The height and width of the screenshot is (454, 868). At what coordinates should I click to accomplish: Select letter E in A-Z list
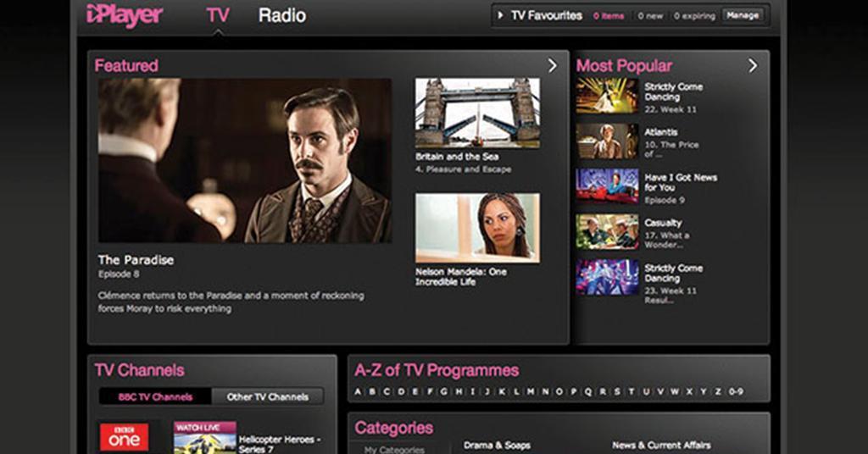pos(415,391)
